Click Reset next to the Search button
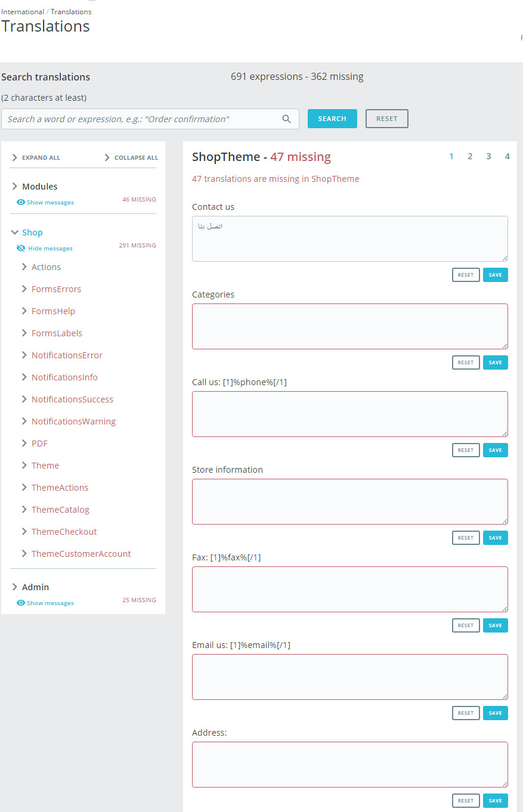523x812 pixels. pos(386,119)
